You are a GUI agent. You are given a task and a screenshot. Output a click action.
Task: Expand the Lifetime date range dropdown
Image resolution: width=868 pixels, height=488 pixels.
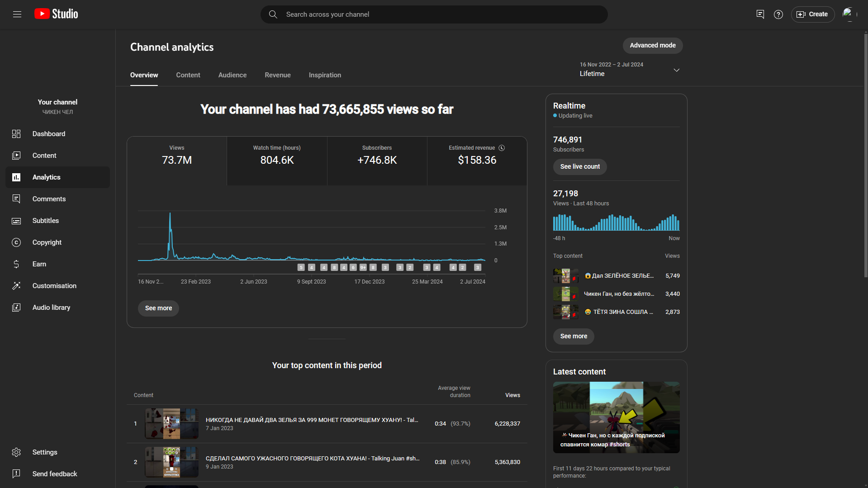(676, 70)
